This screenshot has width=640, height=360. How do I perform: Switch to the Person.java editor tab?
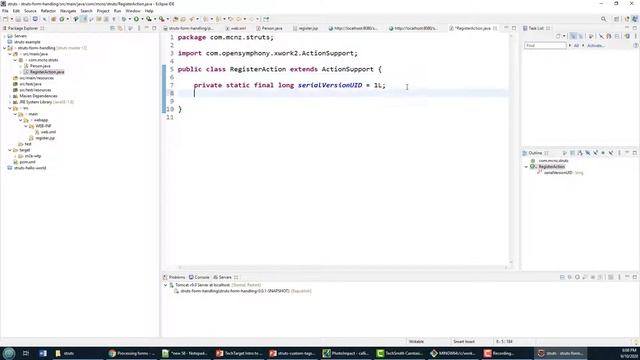coord(269,28)
